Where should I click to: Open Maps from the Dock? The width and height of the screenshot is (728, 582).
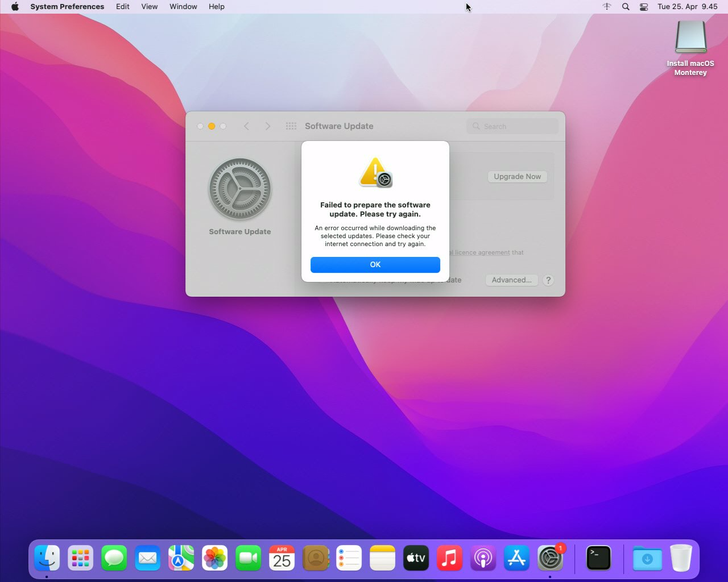[181, 558]
